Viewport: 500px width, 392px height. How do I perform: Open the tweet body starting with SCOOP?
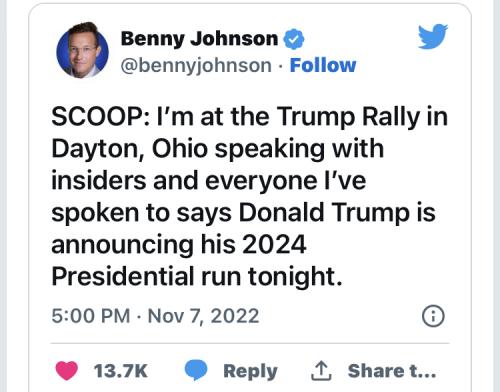(x=250, y=197)
